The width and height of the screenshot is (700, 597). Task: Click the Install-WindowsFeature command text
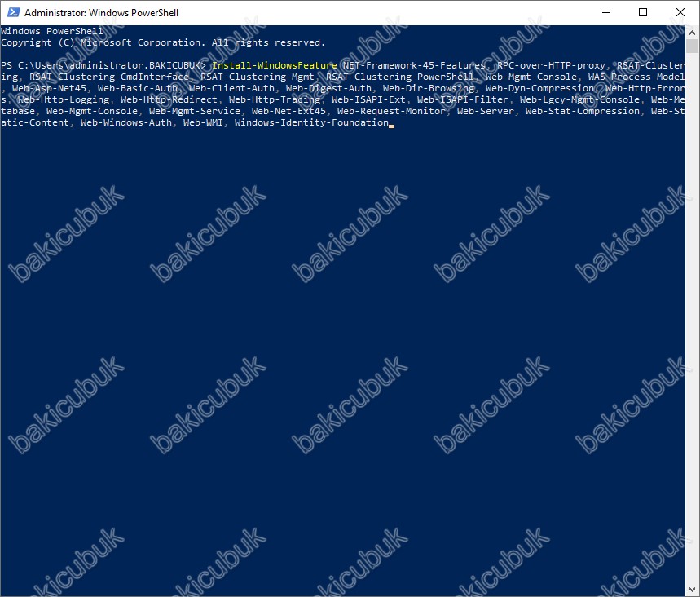[274, 65]
